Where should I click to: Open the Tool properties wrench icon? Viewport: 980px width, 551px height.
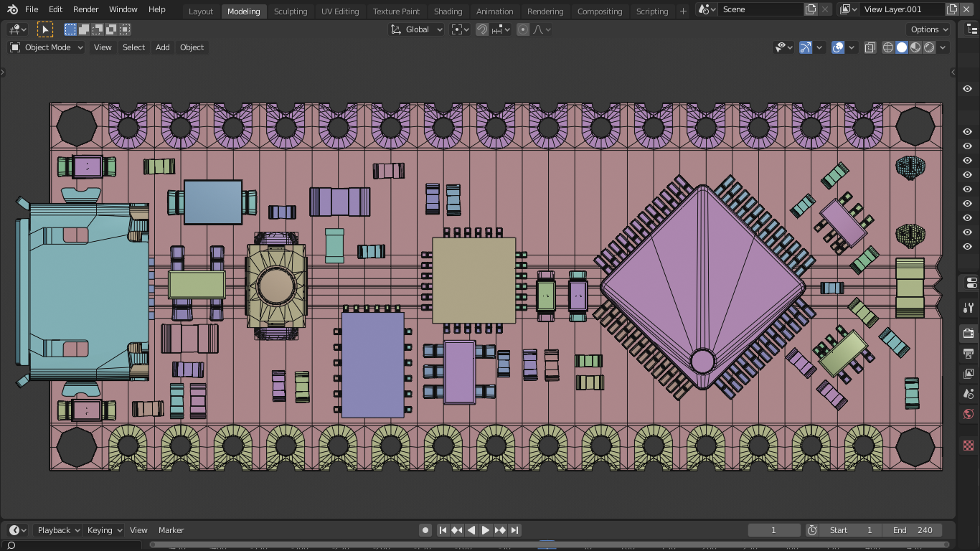pyautogui.click(x=967, y=308)
